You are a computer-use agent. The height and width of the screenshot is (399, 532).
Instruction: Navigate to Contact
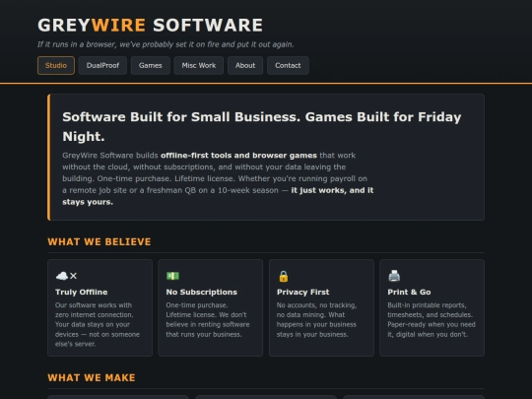pos(288,65)
